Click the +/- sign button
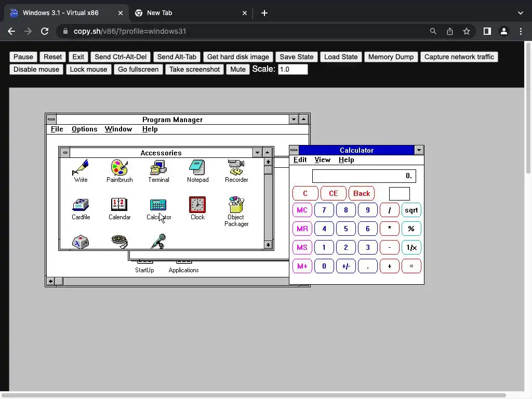This screenshot has height=399, width=532. [345, 266]
